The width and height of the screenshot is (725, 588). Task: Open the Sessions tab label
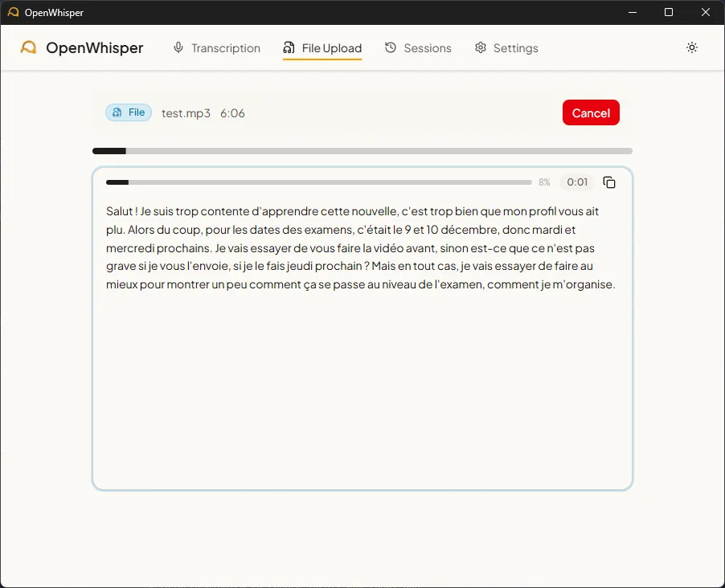click(427, 48)
